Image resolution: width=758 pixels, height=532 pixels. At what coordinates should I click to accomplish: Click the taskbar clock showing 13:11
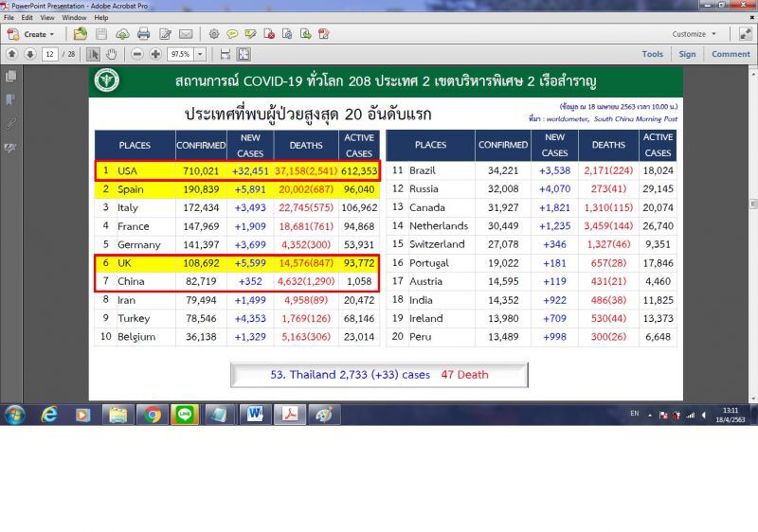[x=731, y=416]
